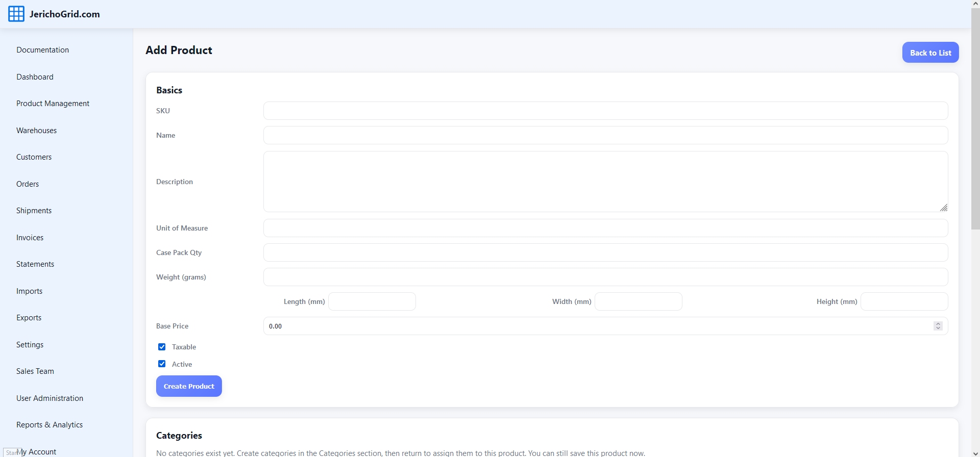The image size is (980, 457).
Task: Click the JerichoGrid grid logo icon
Action: pyautogui.click(x=16, y=14)
